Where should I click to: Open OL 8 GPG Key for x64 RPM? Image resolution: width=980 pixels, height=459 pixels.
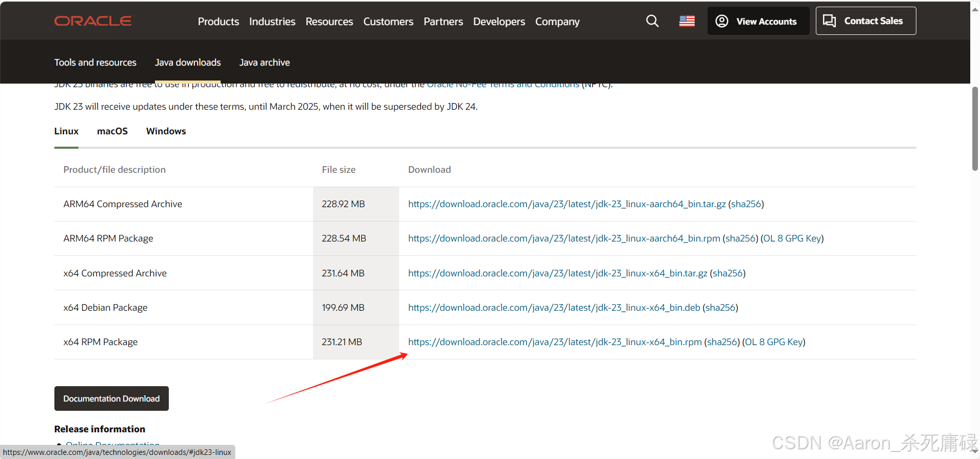[x=774, y=342]
